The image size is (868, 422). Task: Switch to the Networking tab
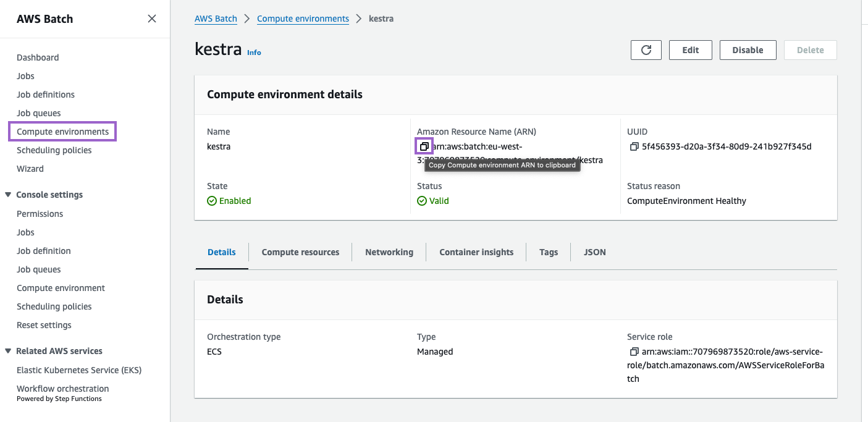click(389, 252)
